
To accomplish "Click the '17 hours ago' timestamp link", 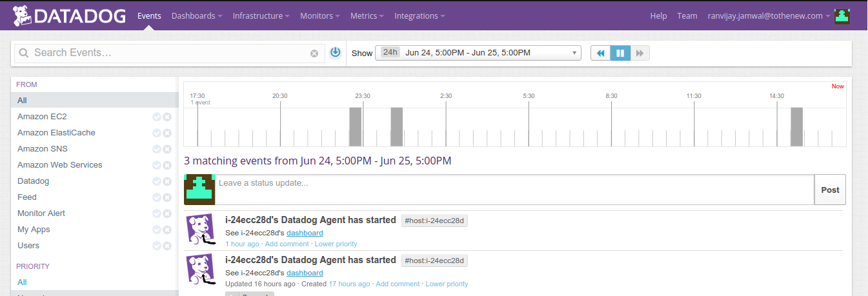I will coord(349,284).
